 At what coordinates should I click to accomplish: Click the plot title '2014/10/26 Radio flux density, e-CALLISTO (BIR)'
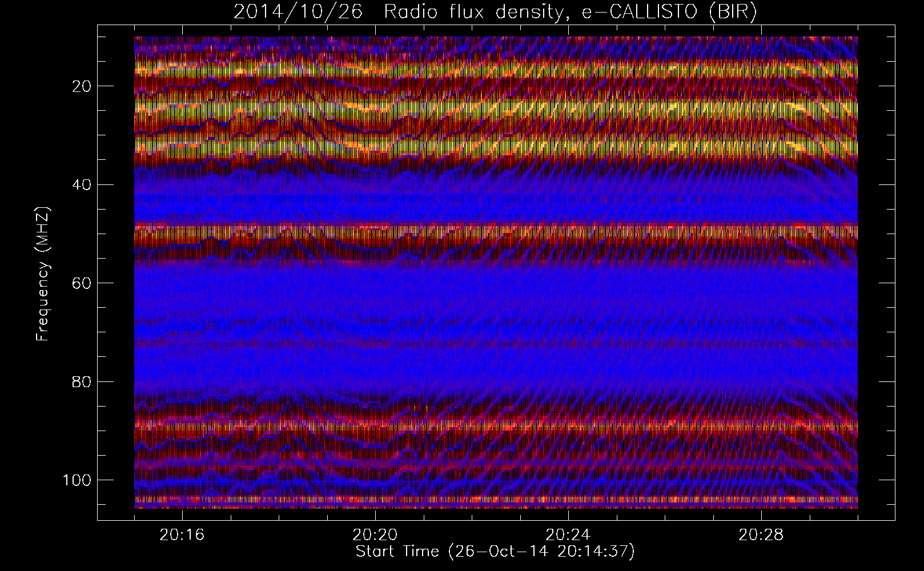(495, 13)
